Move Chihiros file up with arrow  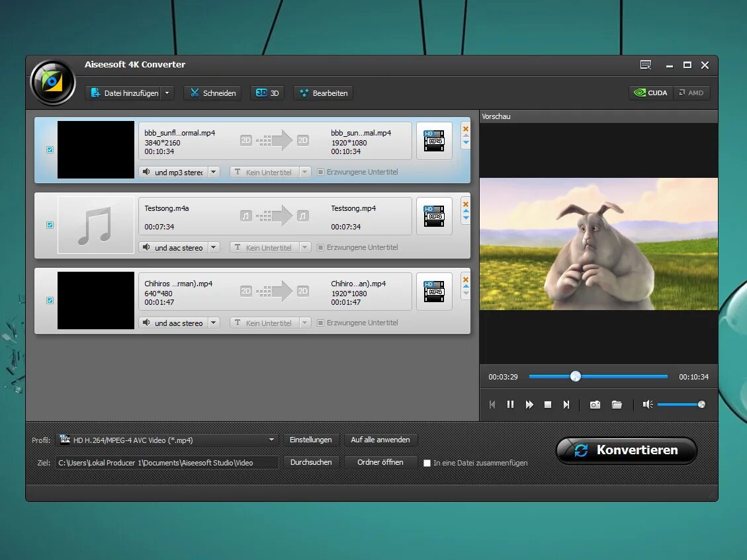pos(466,286)
